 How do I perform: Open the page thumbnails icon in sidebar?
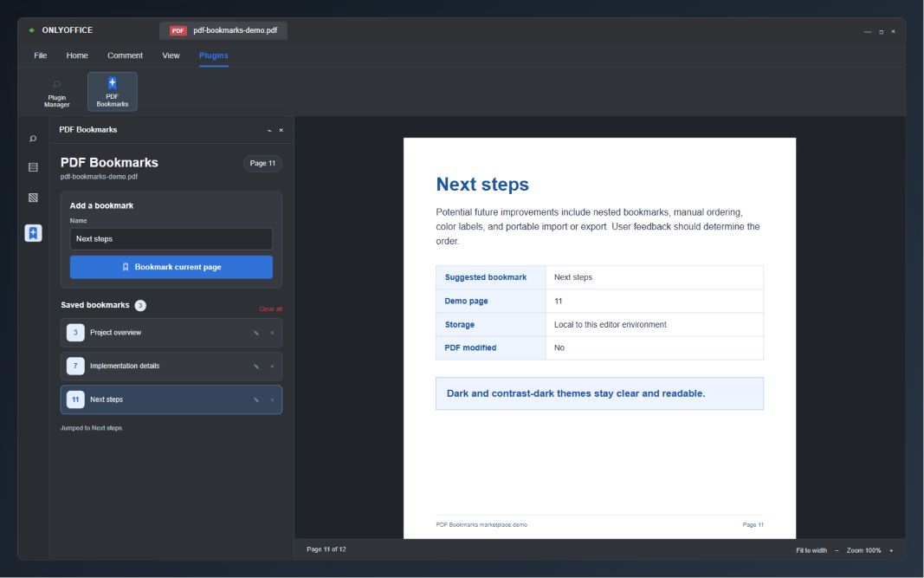click(33, 198)
